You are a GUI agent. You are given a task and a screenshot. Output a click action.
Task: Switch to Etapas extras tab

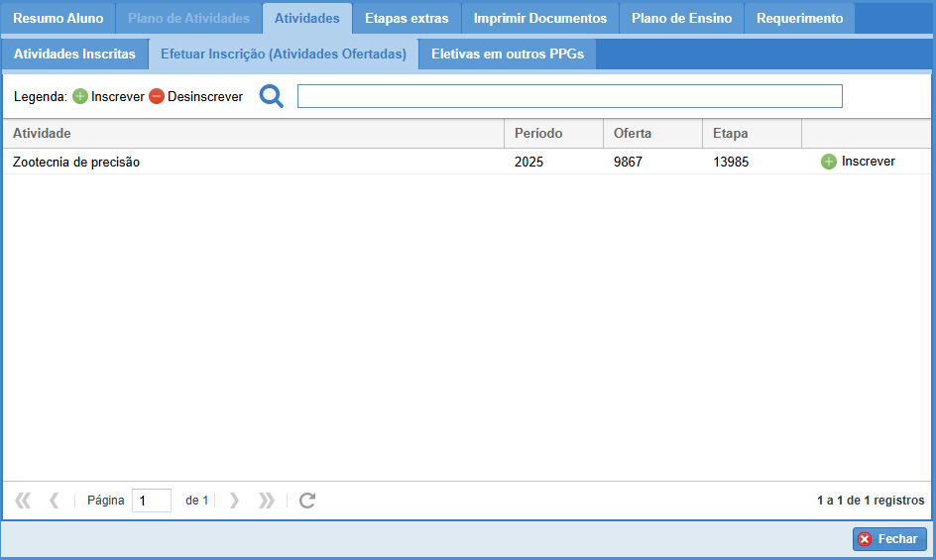tap(406, 19)
